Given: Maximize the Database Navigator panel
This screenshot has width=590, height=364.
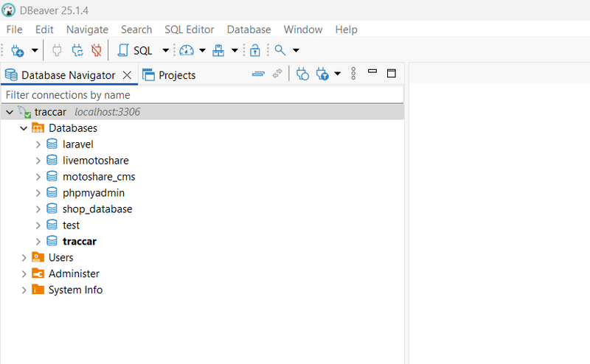Looking at the screenshot, I should point(392,74).
